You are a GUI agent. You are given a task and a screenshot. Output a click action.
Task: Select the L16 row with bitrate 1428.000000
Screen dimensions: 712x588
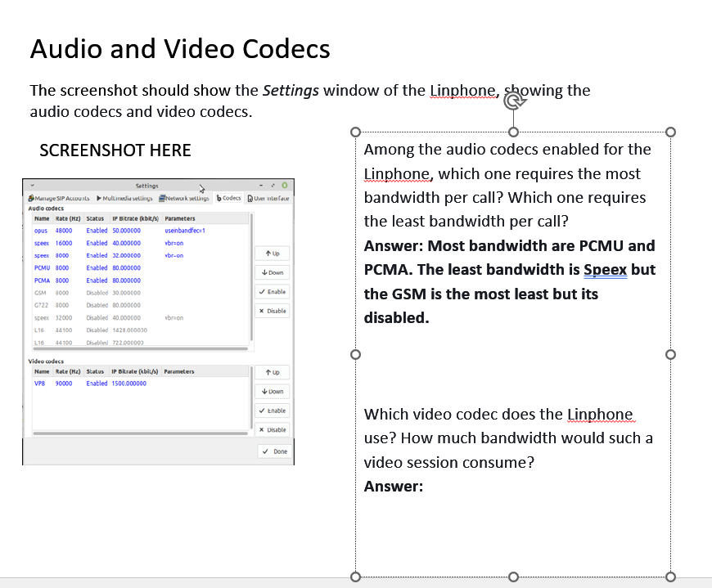click(141, 330)
